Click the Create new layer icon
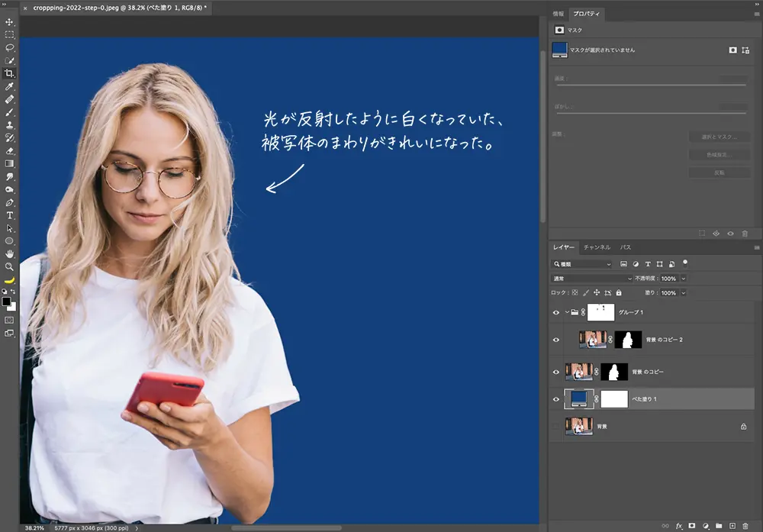The image size is (763, 532). pos(731,525)
